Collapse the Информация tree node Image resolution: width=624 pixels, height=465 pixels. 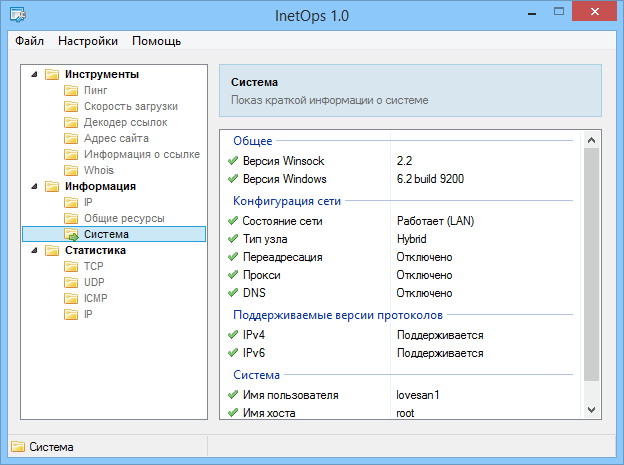point(32,186)
